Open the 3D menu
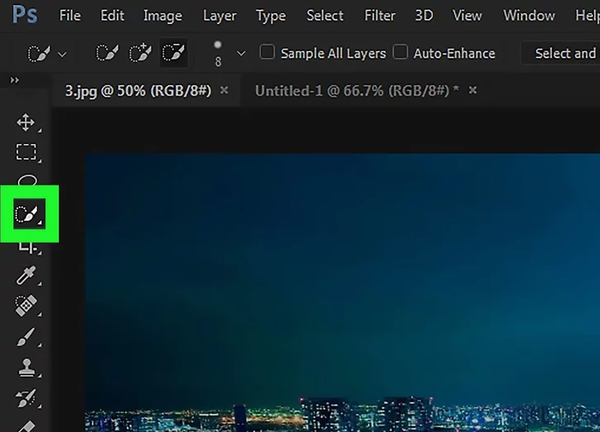 [424, 16]
